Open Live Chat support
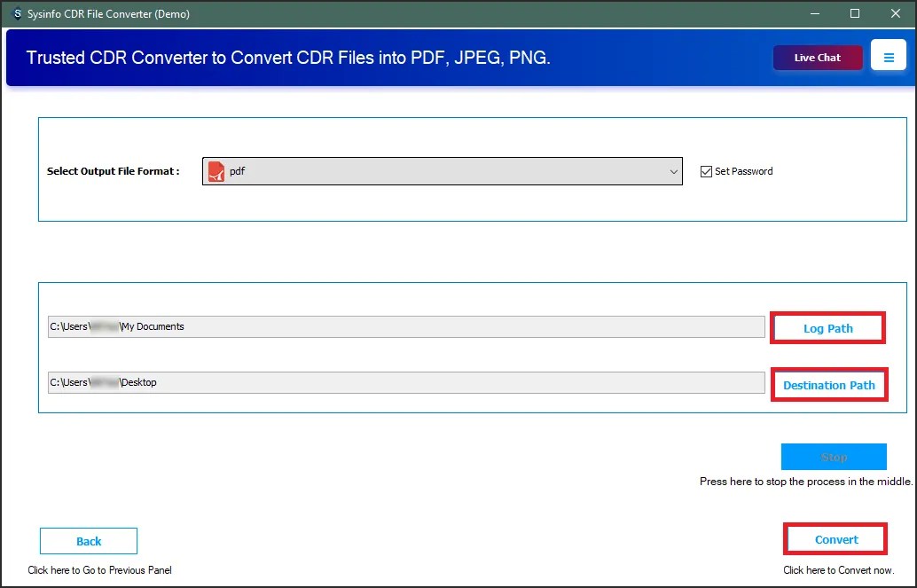This screenshot has height=588, width=917. click(817, 56)
